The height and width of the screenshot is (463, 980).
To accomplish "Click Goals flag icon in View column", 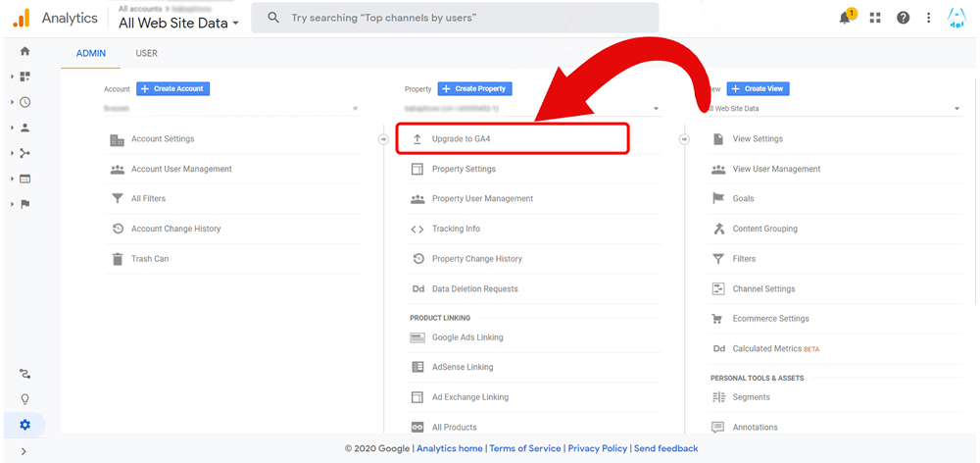I will tap(718, 198).
